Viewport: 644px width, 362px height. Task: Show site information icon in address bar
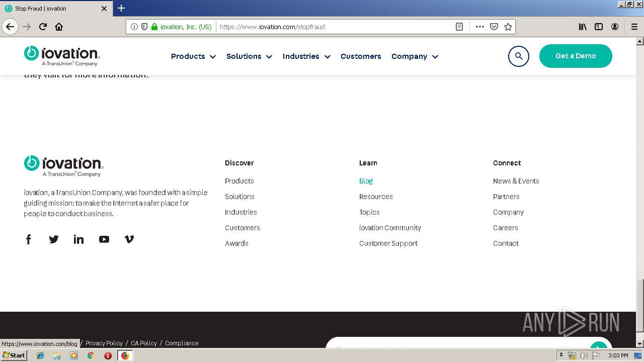[134, 27]
